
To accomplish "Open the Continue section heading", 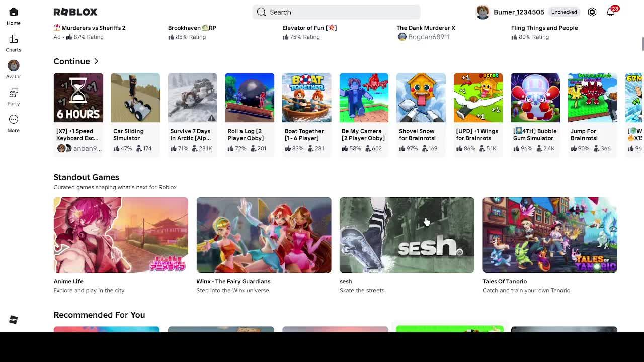I will [72, 61].
